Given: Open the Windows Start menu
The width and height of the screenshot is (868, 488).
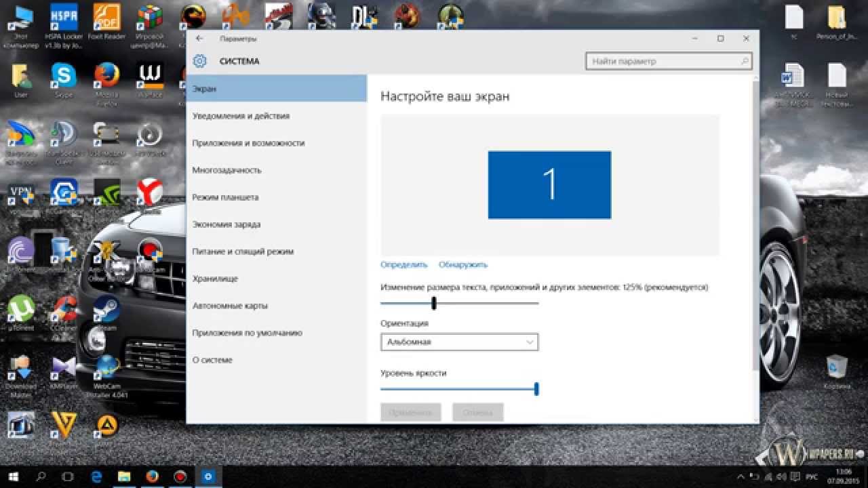Looking at the screenshot, I should point(13,476).
